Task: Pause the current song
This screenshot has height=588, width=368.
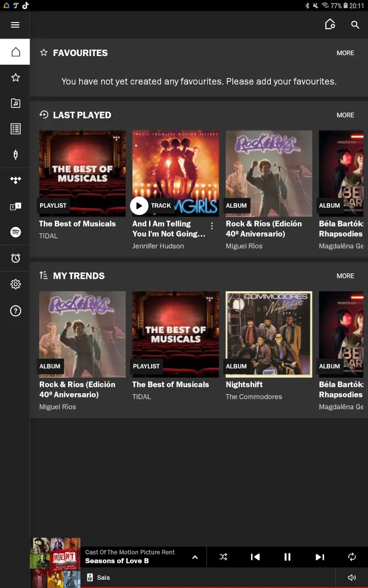Action: pos(287,557)
